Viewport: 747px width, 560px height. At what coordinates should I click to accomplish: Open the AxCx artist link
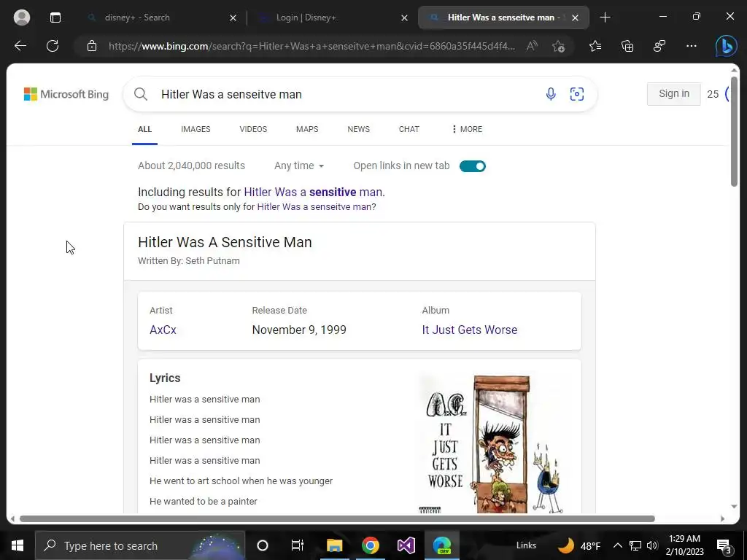tap(163, 330)
